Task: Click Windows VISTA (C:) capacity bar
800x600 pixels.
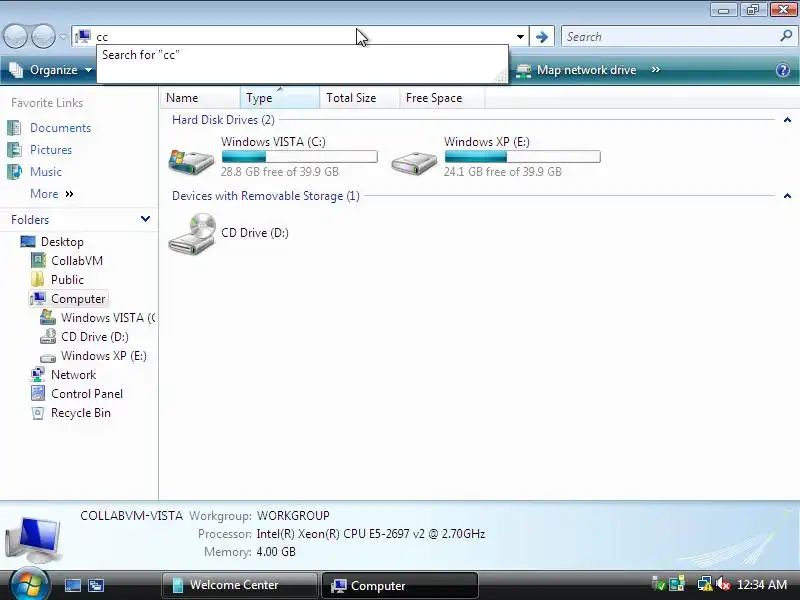Action: 299,156
